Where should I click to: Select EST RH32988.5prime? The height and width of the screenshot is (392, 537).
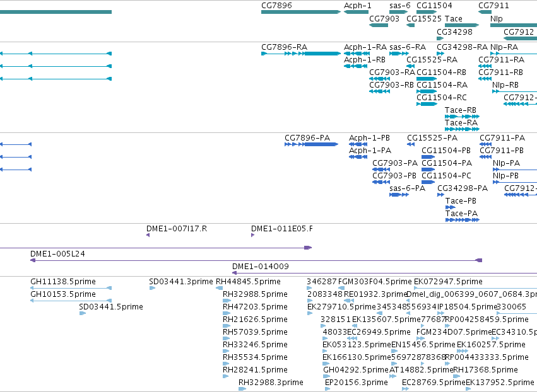(255, 294)
